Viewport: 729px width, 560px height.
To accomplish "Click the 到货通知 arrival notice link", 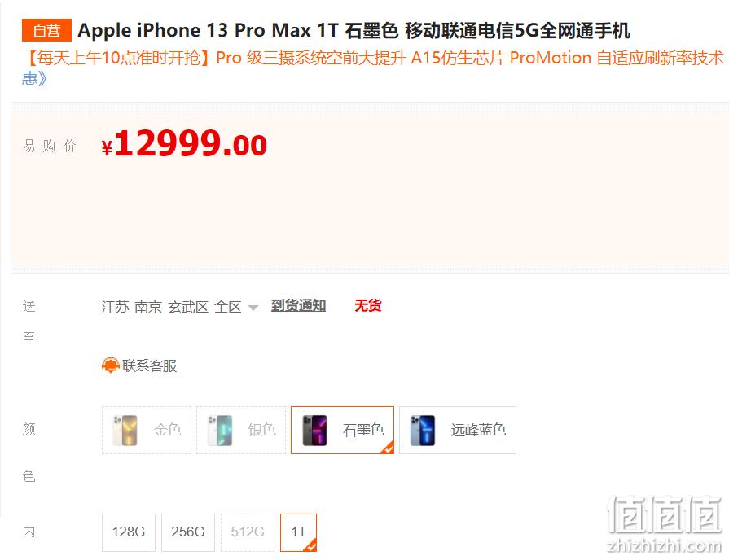I will [x=298, y=306].
